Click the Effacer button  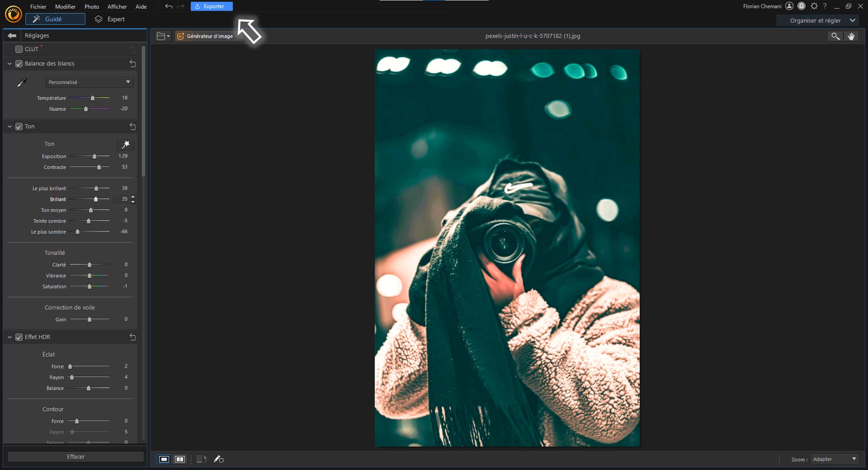76,457
